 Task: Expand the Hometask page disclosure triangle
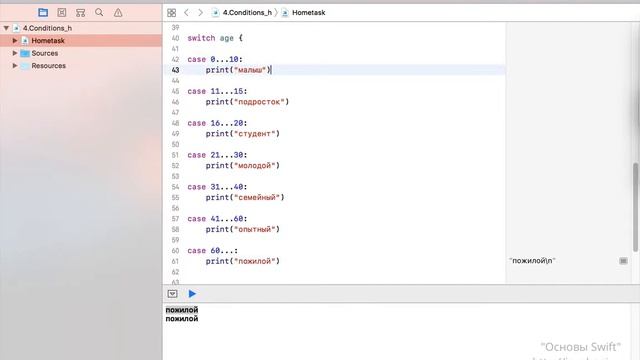[x=15, y=40]
